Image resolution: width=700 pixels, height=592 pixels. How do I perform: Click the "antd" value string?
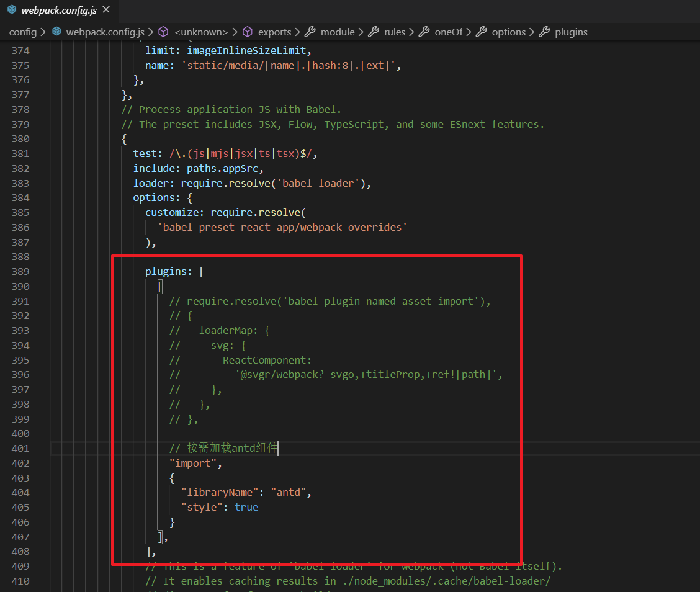[x=289, y=493]
